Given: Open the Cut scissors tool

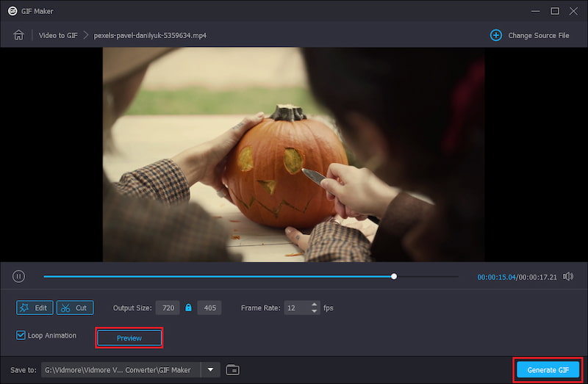Looking at the screenshot, I should (x=74, y=308).
